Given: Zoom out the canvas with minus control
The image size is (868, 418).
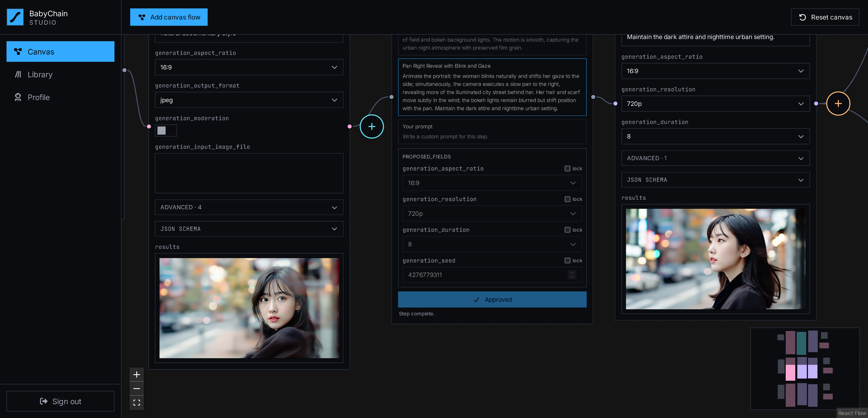Looking at the screenshot, I should tap(136, 389).
